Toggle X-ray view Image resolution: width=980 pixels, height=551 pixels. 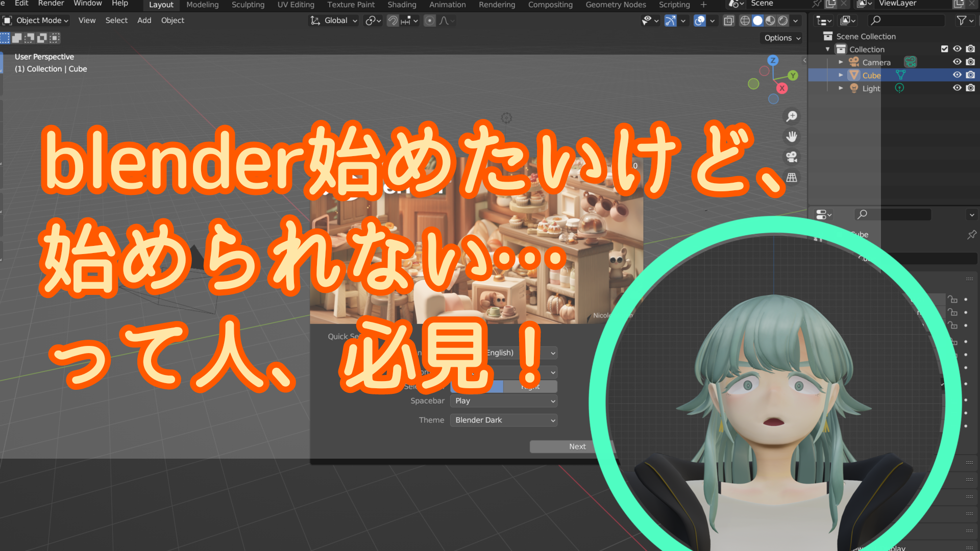click(729, 20)
